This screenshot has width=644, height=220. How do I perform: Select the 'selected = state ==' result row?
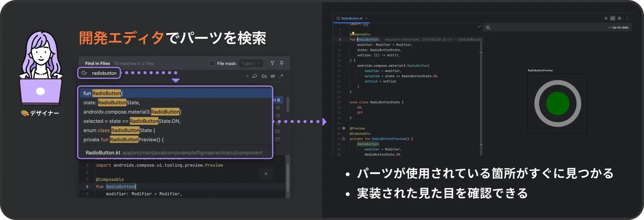click(x=175, y=121)
